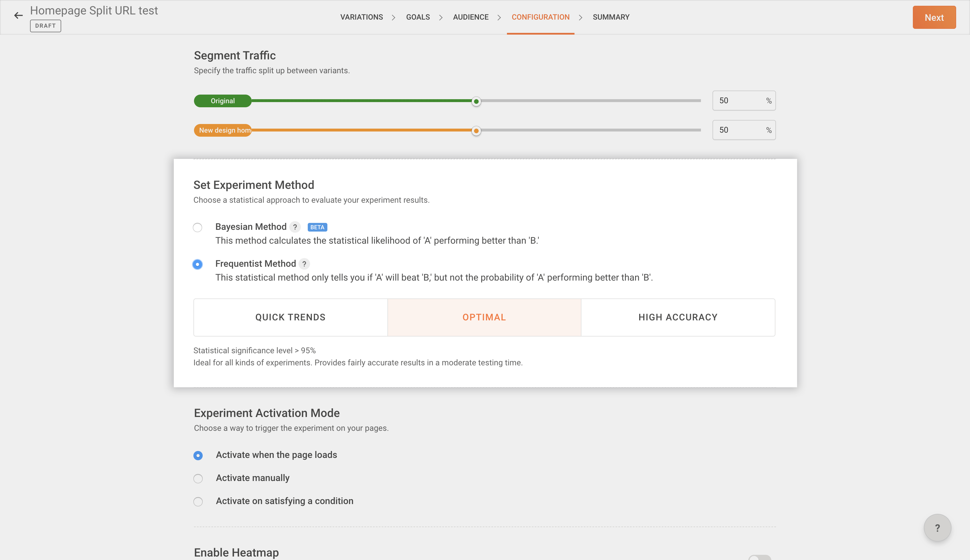Open the floating help question button
This screenshot has width=970, height=560.
[937, 528]
